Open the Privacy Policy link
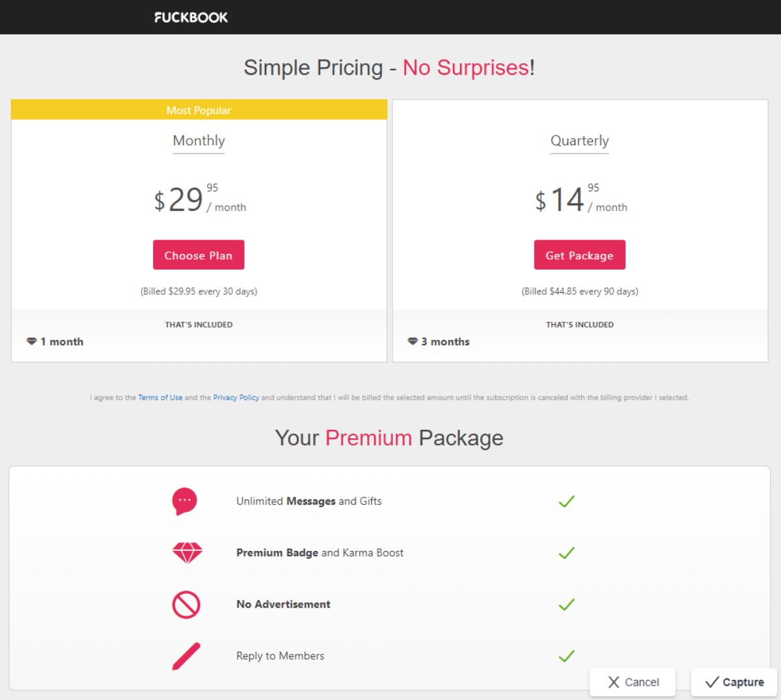 tap(236, 398)
